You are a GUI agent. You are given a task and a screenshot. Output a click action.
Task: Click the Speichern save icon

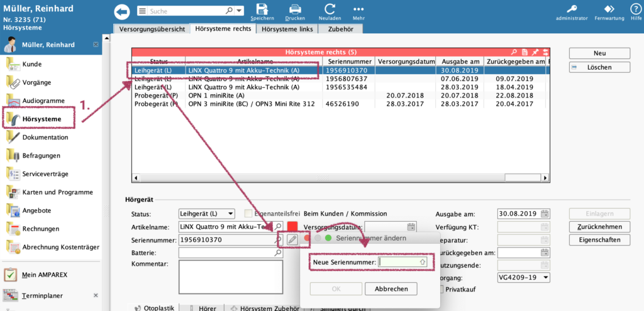pos(262,9)
